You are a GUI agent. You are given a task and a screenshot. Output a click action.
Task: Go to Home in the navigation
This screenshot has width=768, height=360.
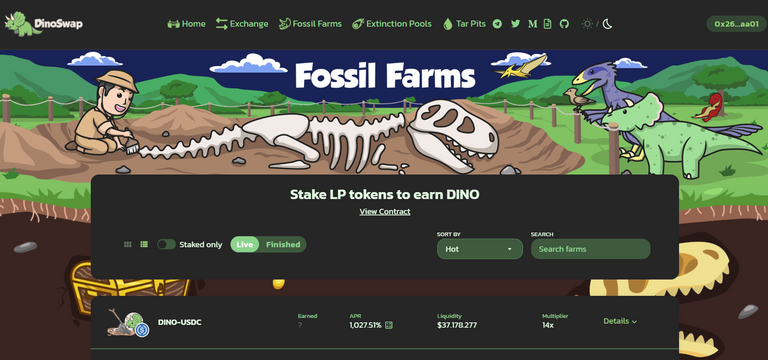[187, 24]
